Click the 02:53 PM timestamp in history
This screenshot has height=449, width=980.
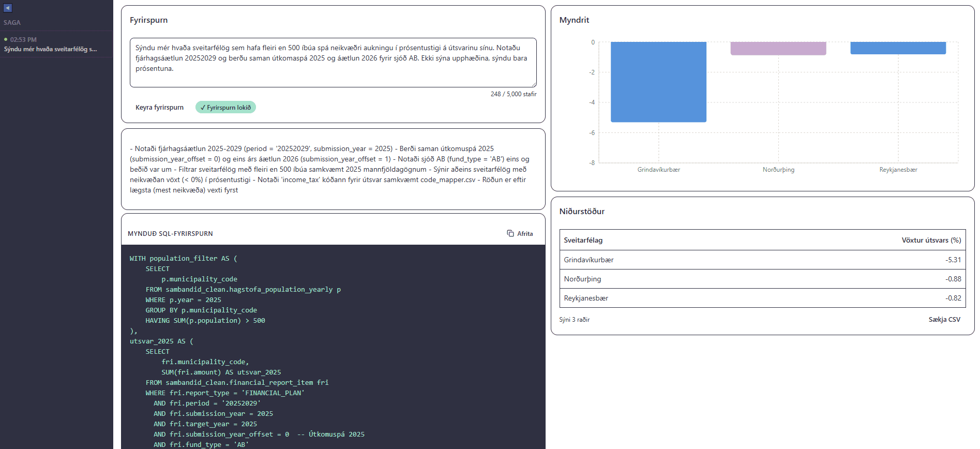[x=23, y=39]
